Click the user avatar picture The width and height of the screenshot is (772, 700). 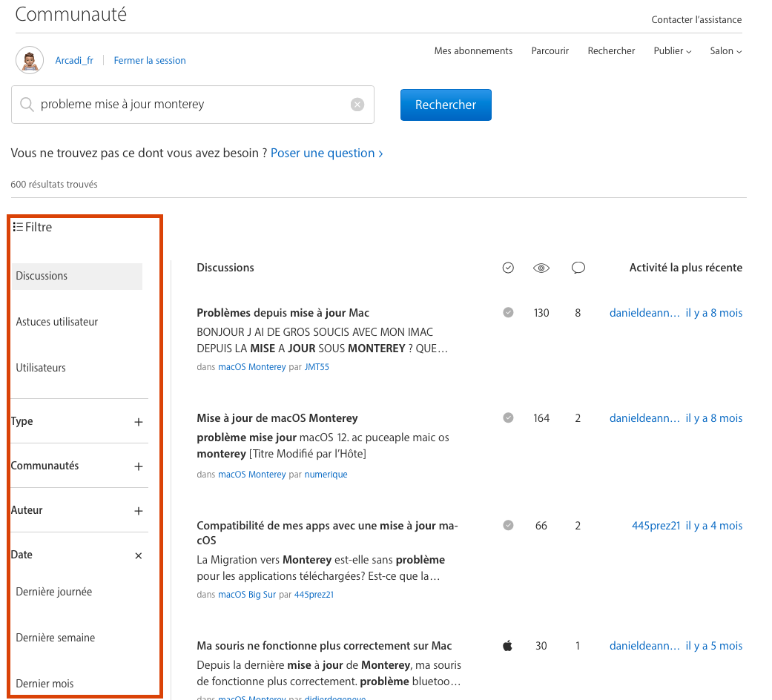point(30,60)
